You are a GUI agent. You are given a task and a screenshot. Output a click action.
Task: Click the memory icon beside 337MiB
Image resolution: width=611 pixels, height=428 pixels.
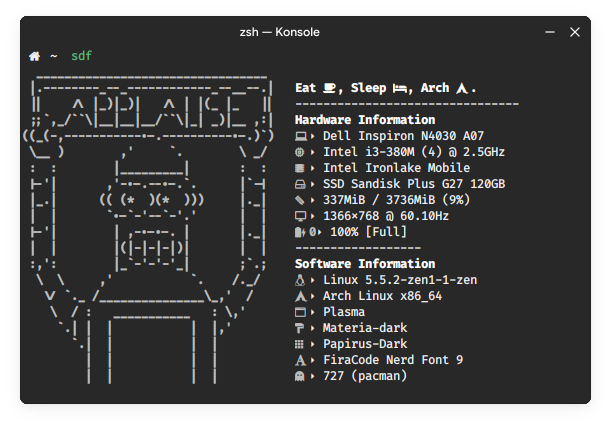tap(299, 200)
